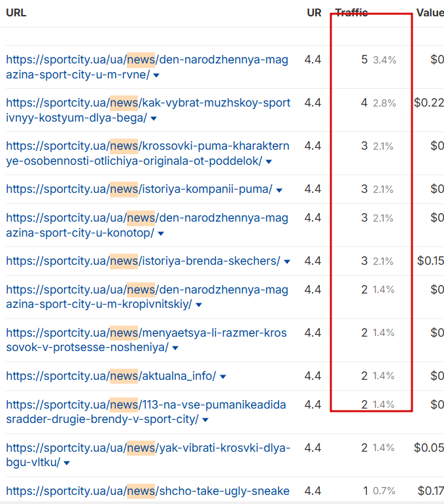Open shcho-take-ugly-sneake link
The image size is (444, 504).
148,491
